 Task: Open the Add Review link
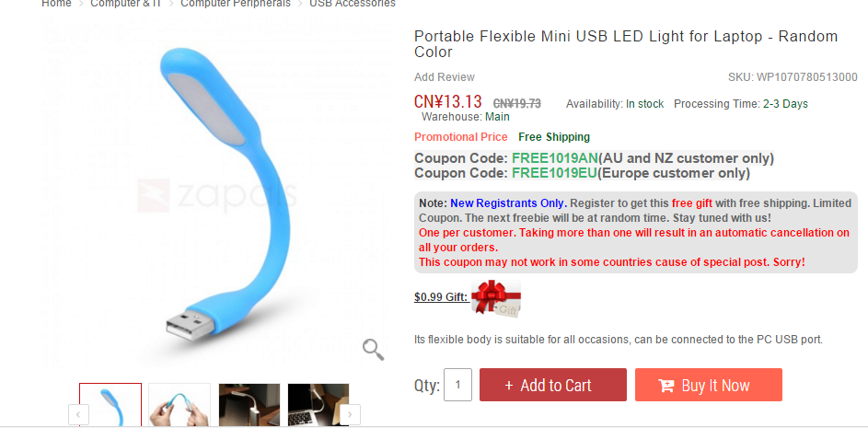point(445,77)
